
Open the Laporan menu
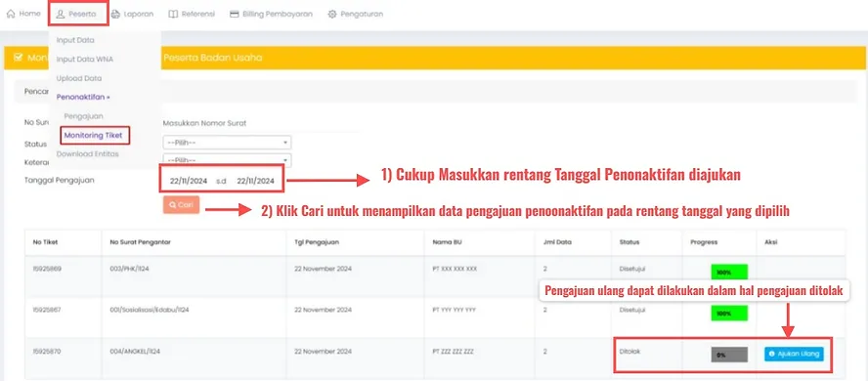(x=132, y=14)
